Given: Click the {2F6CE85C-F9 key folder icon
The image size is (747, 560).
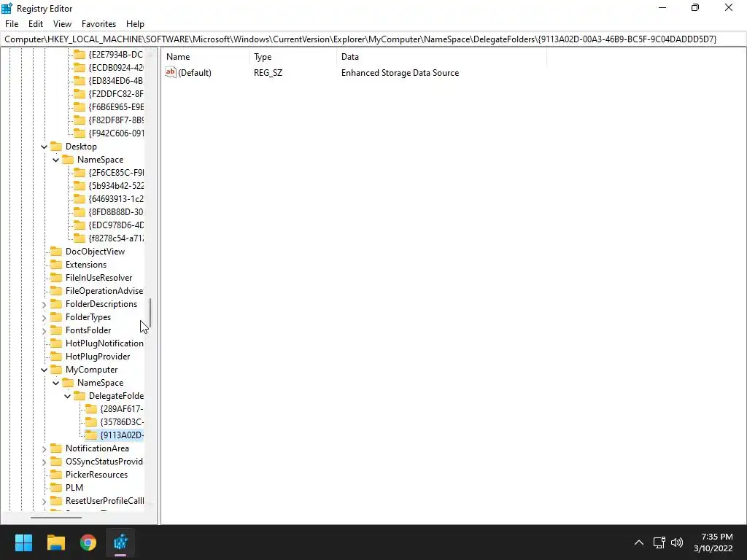Looking at the screenshot, I should point(80,172).
